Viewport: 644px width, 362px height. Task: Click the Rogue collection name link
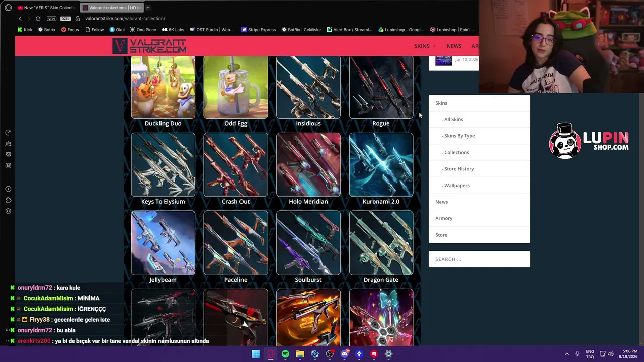381,123
